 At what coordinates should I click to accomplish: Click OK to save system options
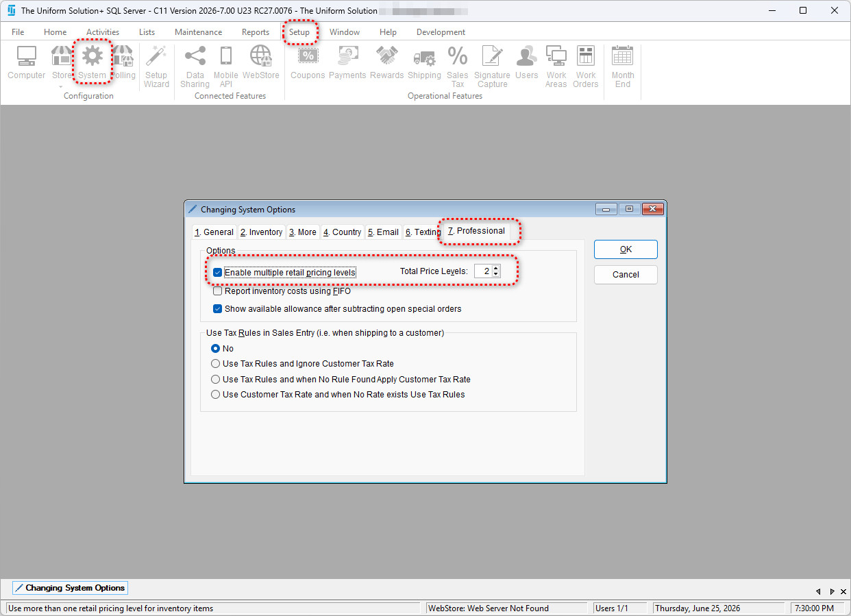pyautogui.click(x=626, y=249)
